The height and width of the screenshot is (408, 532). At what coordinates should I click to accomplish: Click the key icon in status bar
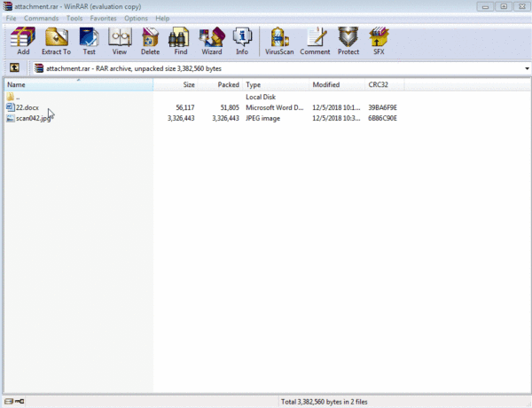tap(20, 401)
